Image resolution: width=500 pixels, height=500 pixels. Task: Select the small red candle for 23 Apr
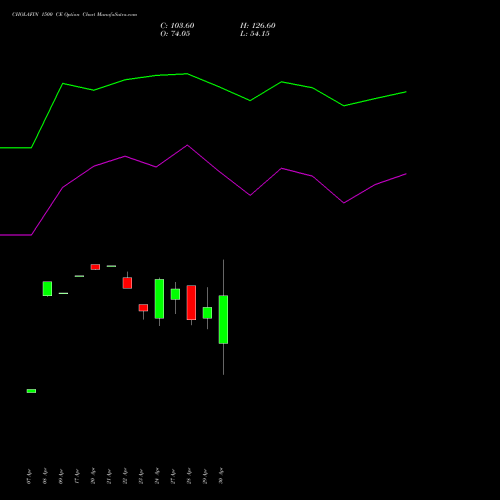point(143,308)
